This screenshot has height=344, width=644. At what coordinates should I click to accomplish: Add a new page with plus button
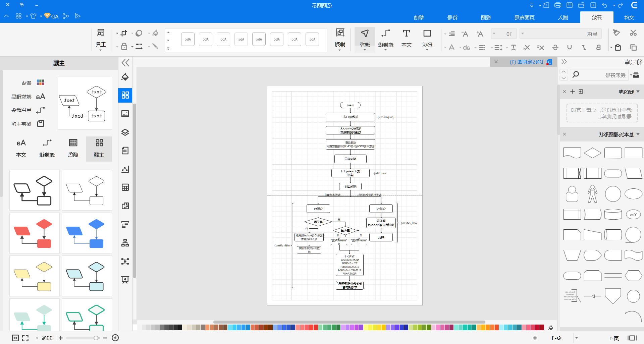(535, 338)
